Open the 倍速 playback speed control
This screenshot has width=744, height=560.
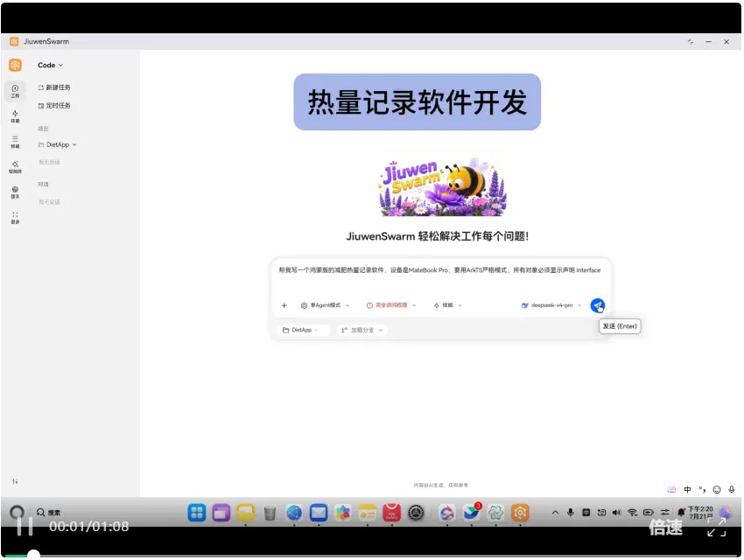click(665, 528)
